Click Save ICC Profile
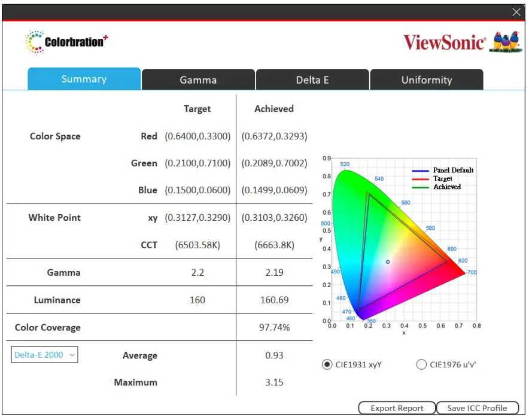 click(477, 407)
